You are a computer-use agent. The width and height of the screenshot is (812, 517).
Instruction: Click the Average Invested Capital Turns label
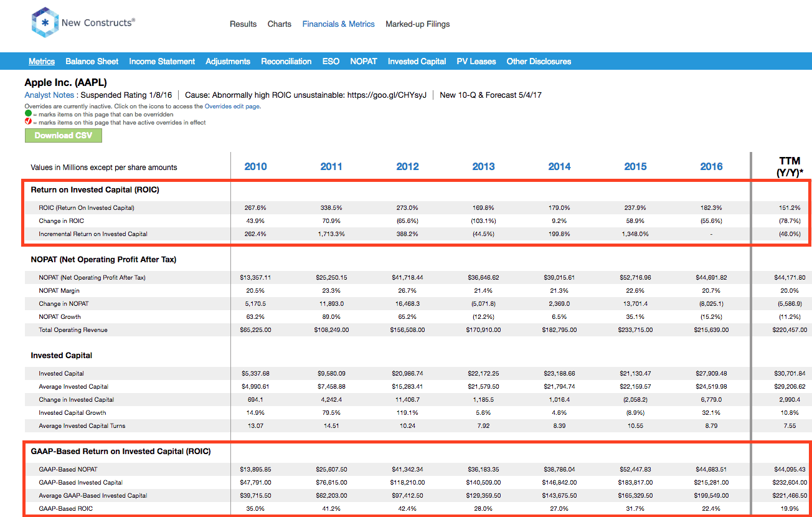[x=82, y=426]
